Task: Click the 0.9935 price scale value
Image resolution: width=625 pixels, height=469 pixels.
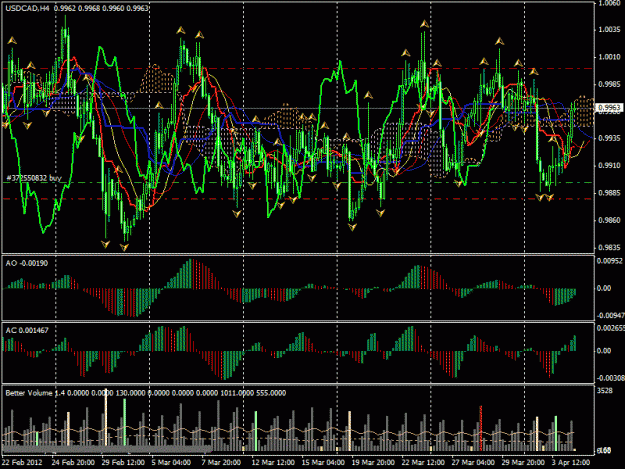Action: pos(609,138)
